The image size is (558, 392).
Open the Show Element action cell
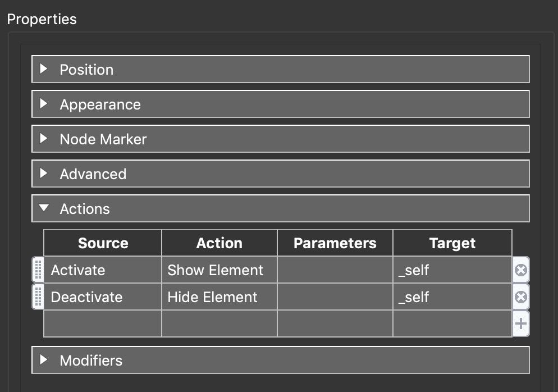(x=219, y=270)
